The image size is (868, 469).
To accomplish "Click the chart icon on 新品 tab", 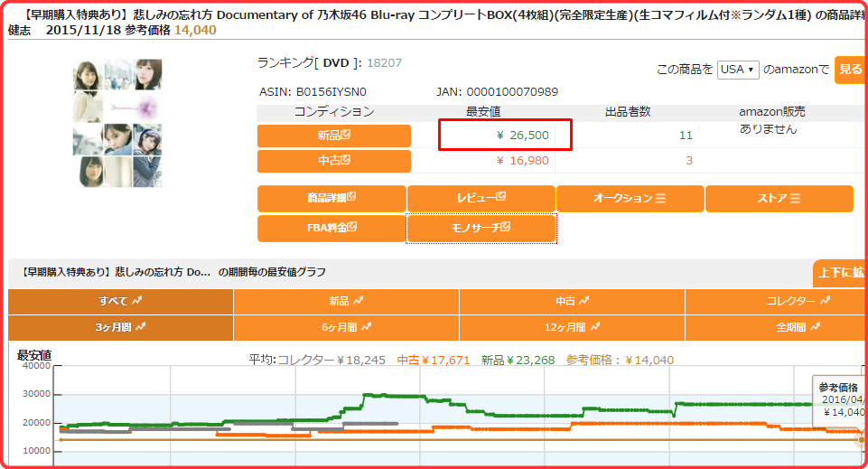I will [x=359, y=300].
